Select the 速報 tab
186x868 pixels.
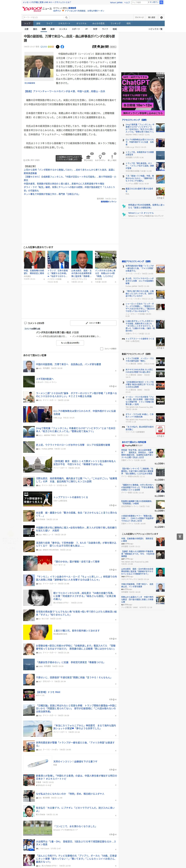point(38,24)
